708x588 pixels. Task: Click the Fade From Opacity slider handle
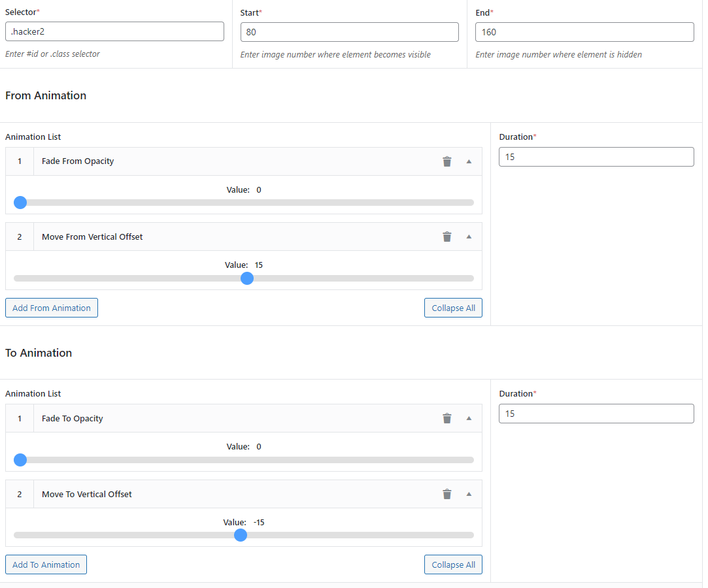click(x=20, y=203)
